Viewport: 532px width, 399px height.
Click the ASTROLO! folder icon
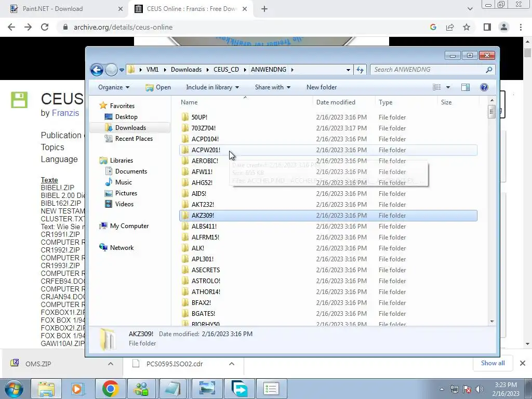[x=185, y=281]
